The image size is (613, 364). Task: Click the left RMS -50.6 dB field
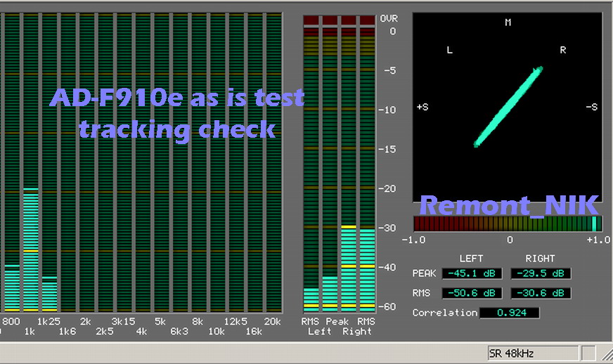(x=471, y=293)
